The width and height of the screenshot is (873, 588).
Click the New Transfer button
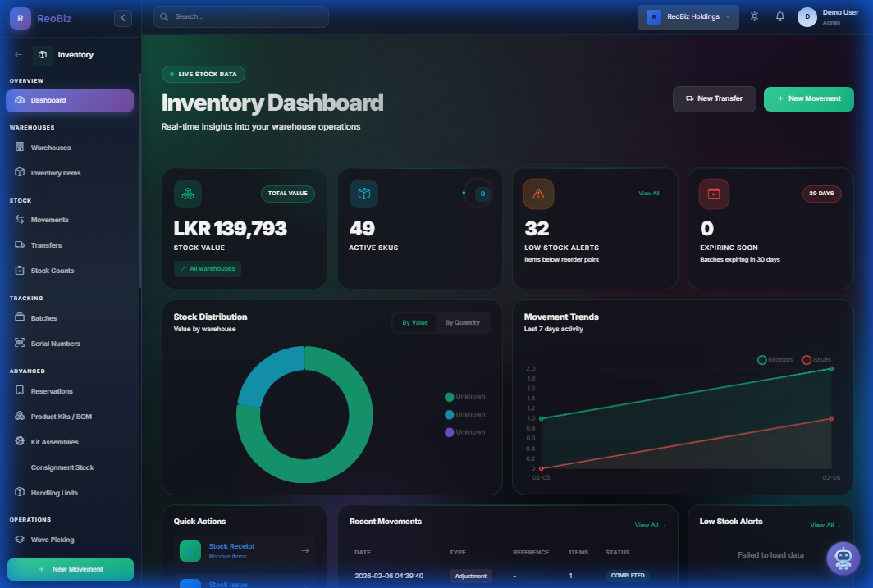[x=714, y=98]
